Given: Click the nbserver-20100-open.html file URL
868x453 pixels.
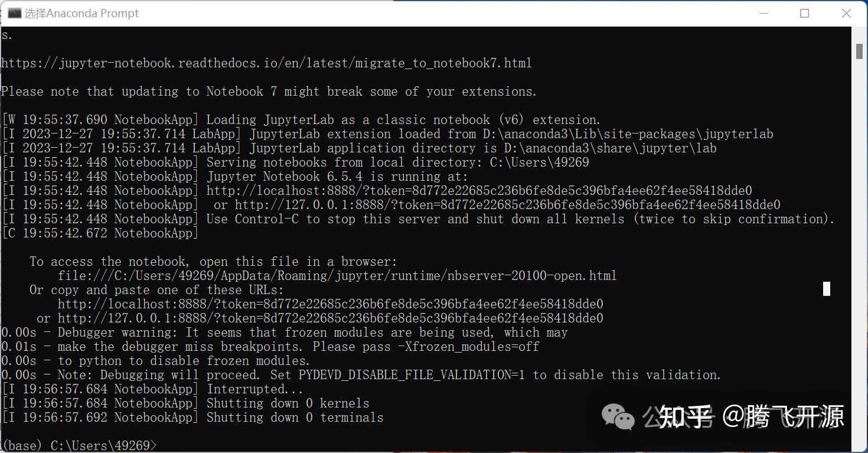Looking at the screenshot, I should coord(337,275).
